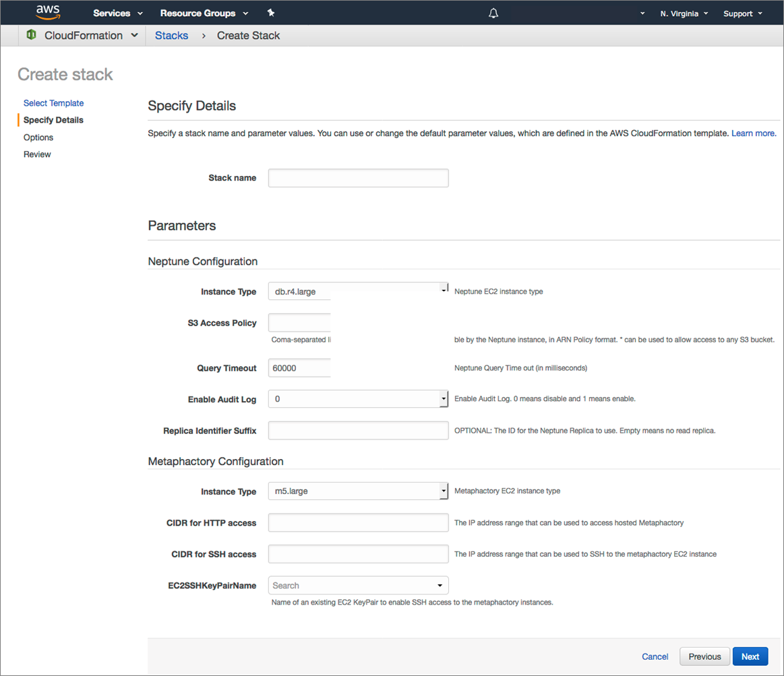Viewport: 784px width, 676px height.
Task: Open the N. Virginia region selector
Action: 684,13
